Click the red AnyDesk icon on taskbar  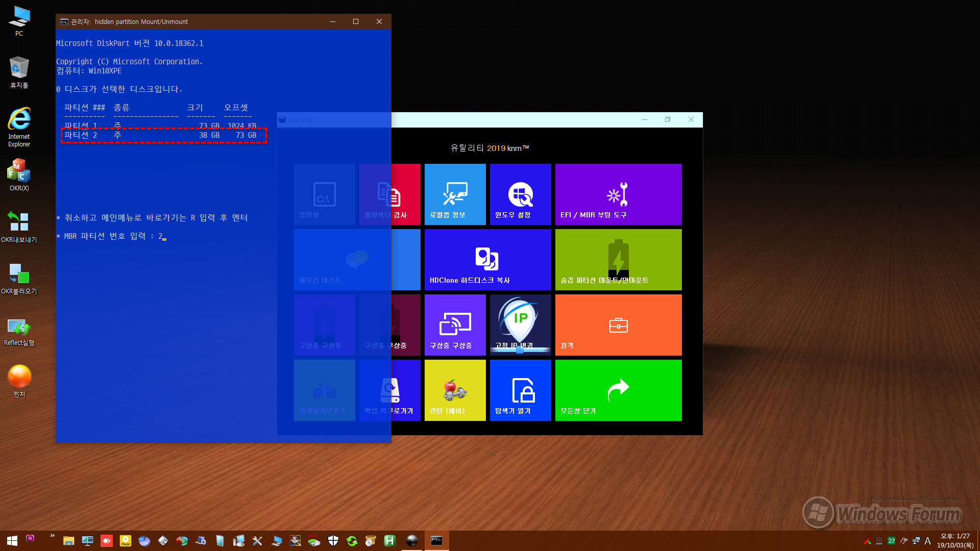(x=107, y=541)
